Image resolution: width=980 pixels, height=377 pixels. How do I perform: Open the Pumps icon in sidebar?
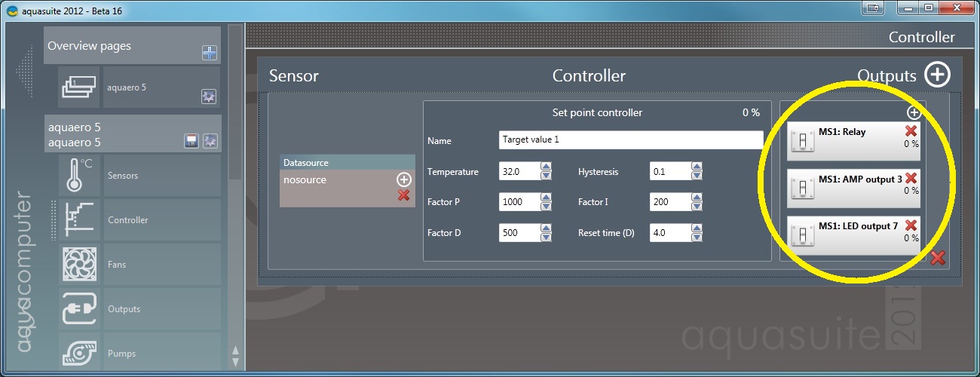coord(79,352)
